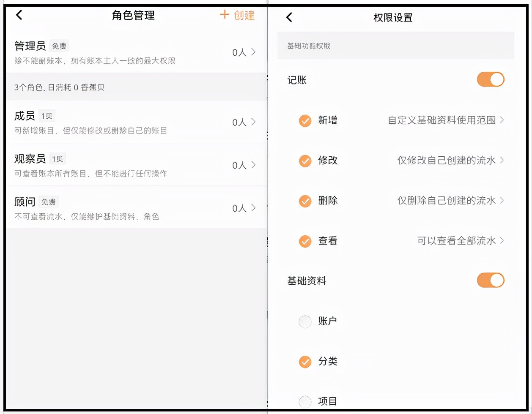Uncheck the 分类 checkbox
This screenshot has width=532, height=414.
pos(305,362)
